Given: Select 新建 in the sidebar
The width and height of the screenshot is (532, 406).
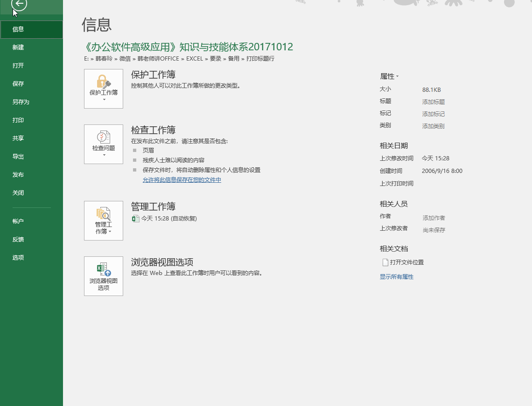Looking at the screenshot, I should pyautogui.click(x=32, y=48).
